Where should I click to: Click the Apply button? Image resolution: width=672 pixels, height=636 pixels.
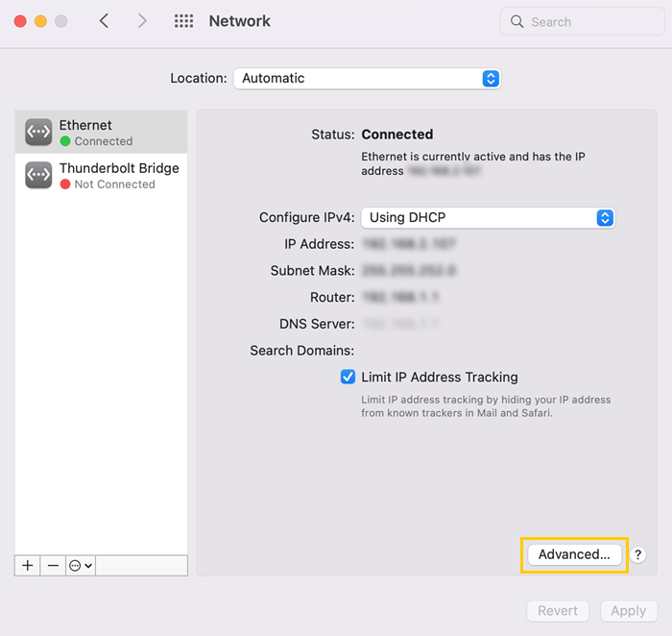629,610
